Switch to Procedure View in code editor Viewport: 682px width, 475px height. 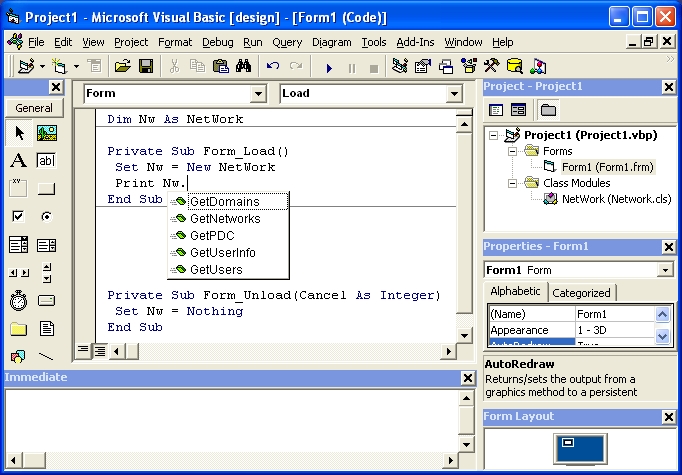tap(83, 350)
